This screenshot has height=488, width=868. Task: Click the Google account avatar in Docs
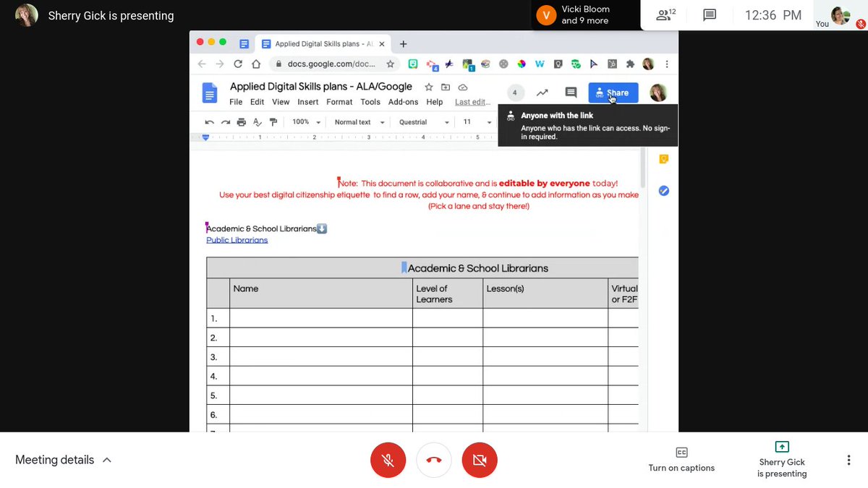coord(658,93)
